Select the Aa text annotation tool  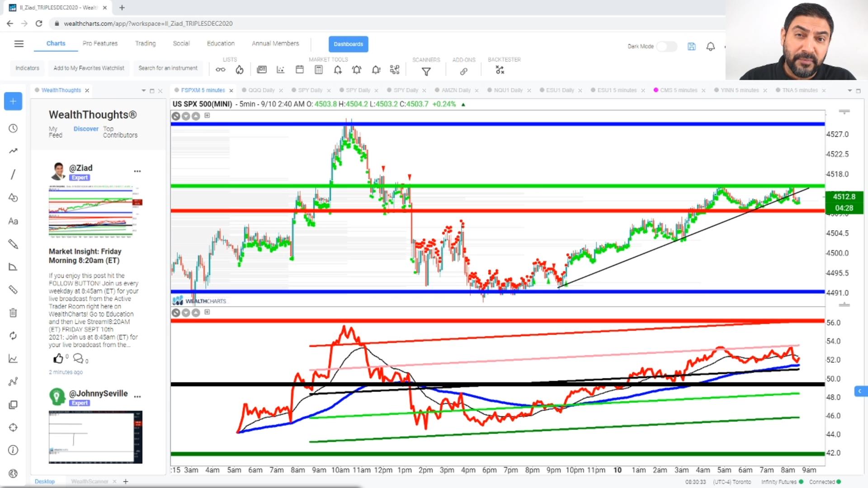tap(13, 221)
